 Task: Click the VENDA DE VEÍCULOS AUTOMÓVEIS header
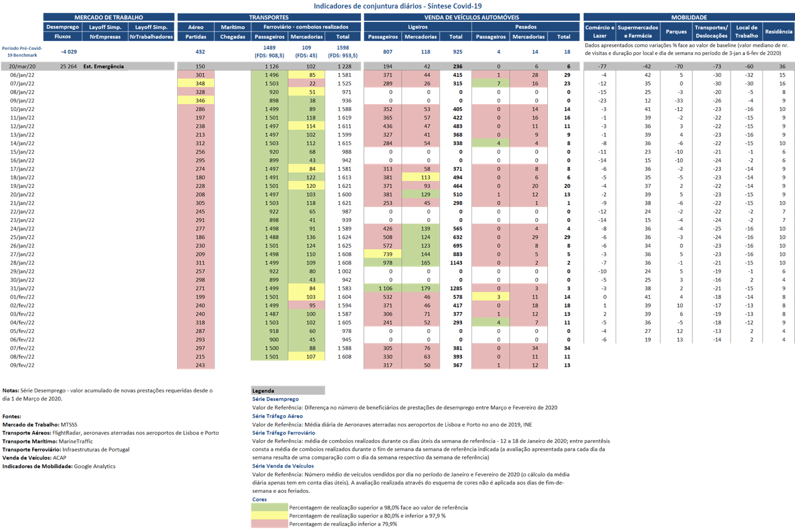click(x=472, y=17)
